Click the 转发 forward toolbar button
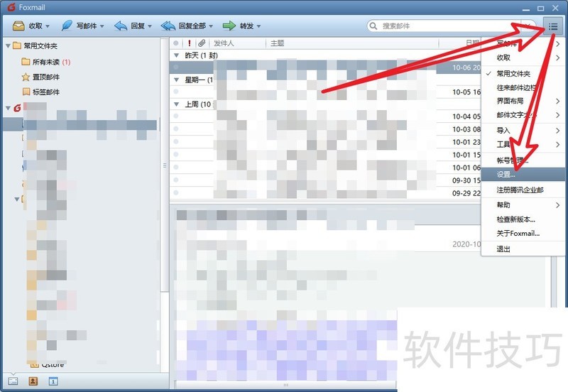 pos(238,26)
